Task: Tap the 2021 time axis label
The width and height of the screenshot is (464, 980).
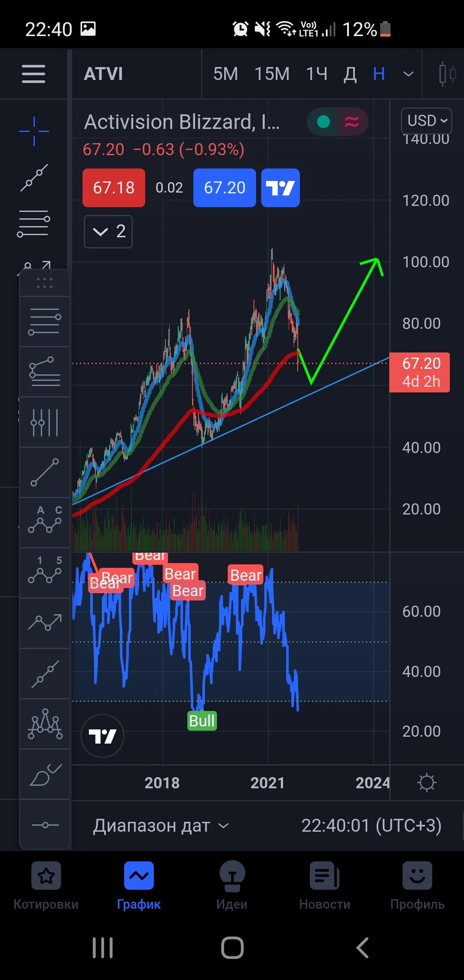Action: [268, 783]
